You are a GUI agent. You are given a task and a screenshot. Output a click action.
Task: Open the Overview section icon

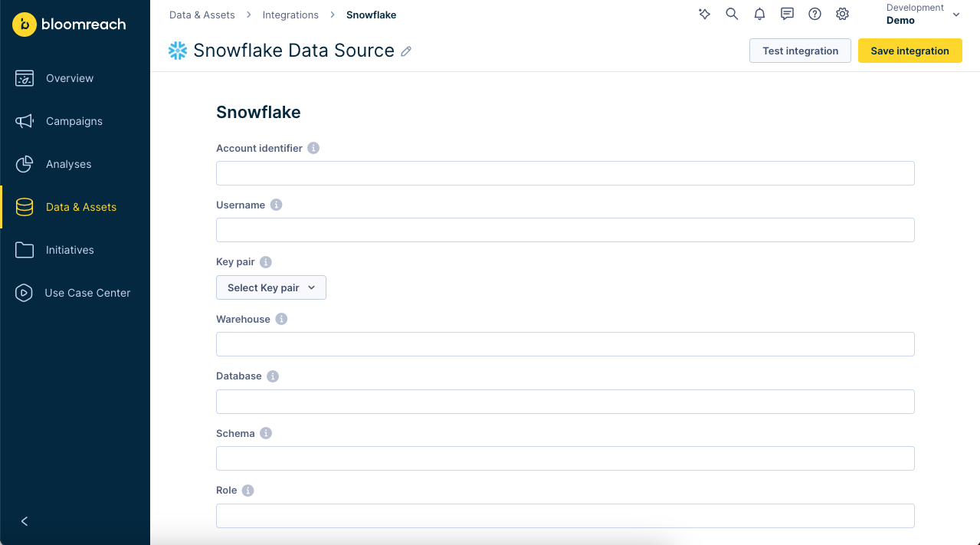[x=25, y=78]
